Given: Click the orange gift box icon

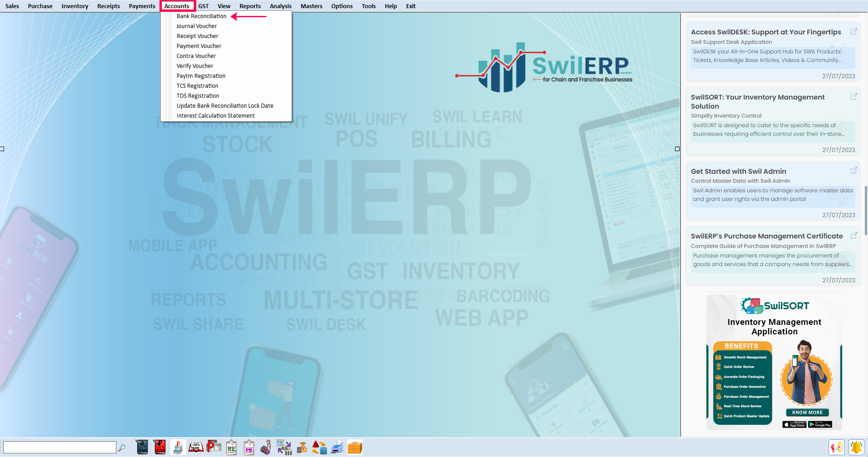Looking at the screenshot, I should tap(355, 447).
